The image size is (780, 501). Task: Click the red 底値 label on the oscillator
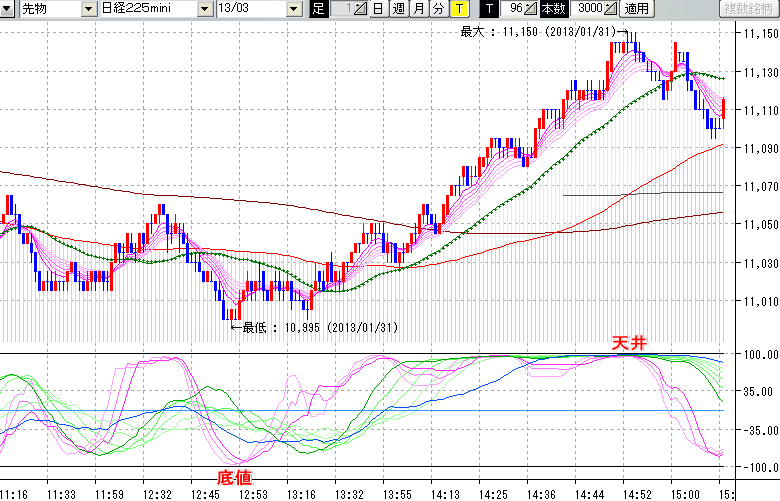coord(234,477)
